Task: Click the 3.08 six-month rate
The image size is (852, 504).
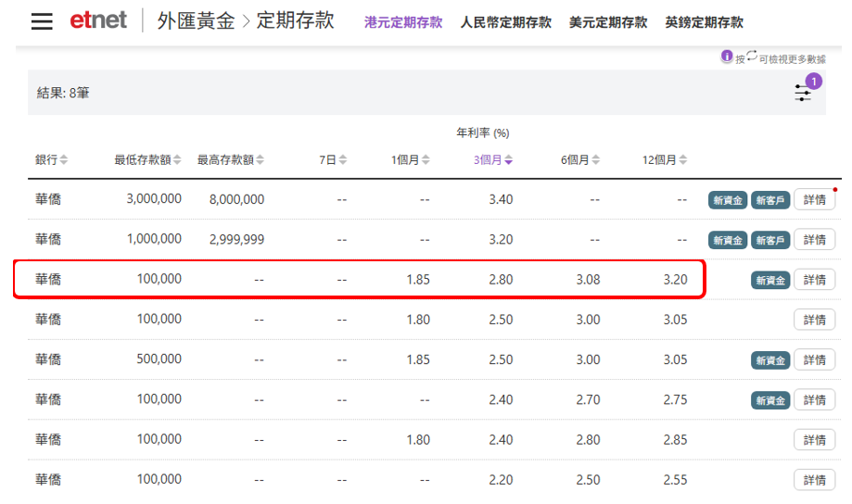Action: click(x=588, y=280)
